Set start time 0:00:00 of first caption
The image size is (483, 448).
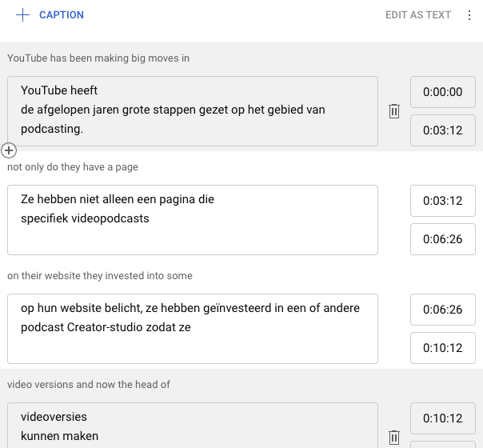coord(443,92)
